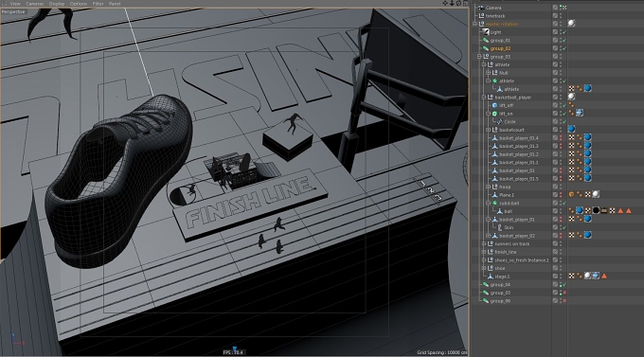Viewport: 644px width, 357px height.
Task: Expand the Null object under athlete
Action: pyautogui.click(x=489, y=73)
